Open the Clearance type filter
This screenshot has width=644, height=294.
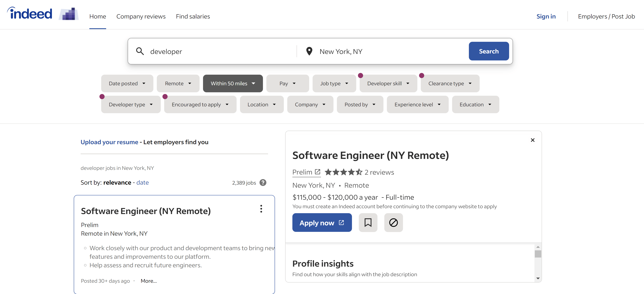coord(450,84)
